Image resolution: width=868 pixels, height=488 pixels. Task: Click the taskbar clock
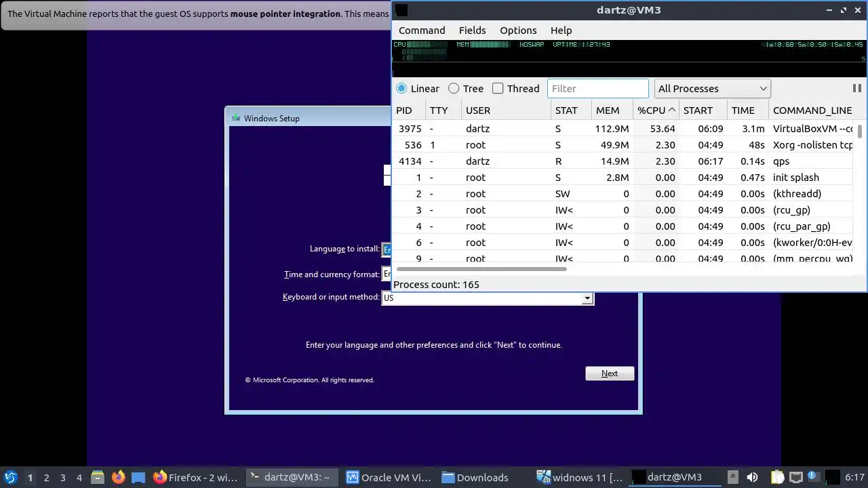pyautogui.click(x=854, y=477)
